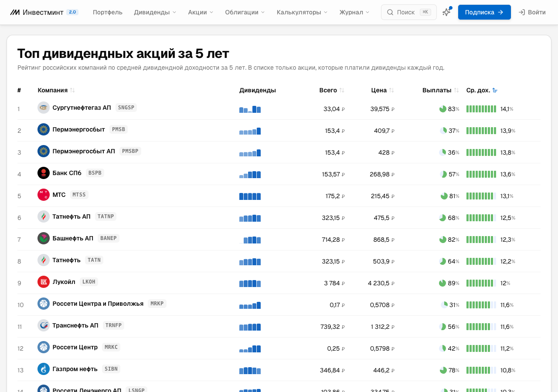Open the AI sparkle icon in header
This screenshot has width=558, height=392.
pos(446,12)
